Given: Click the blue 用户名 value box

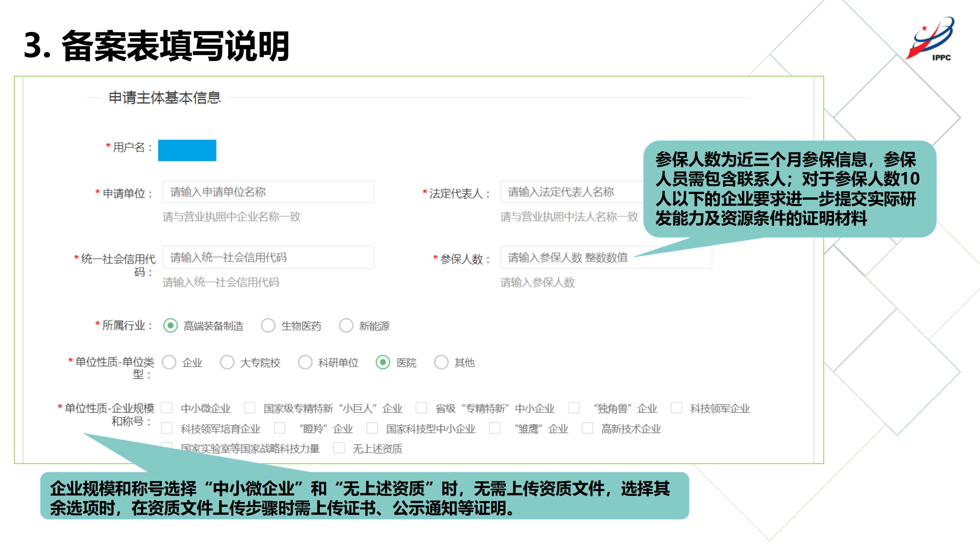Looking at the screenshot, I should click(x=187, y=150).
